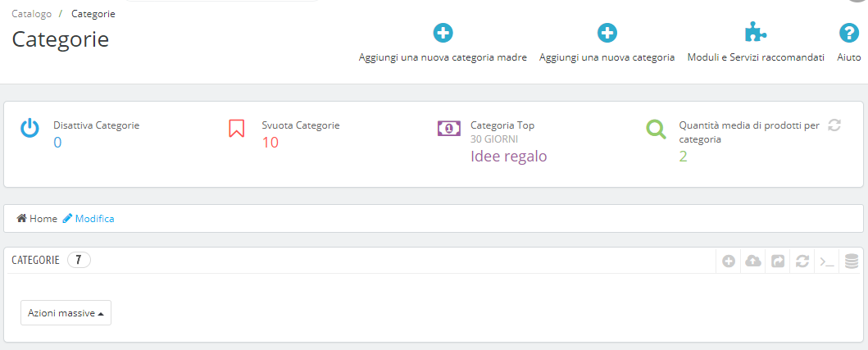Click the add new icon in Categorie panel
The image size is (868, 350).
click(729, 261)
